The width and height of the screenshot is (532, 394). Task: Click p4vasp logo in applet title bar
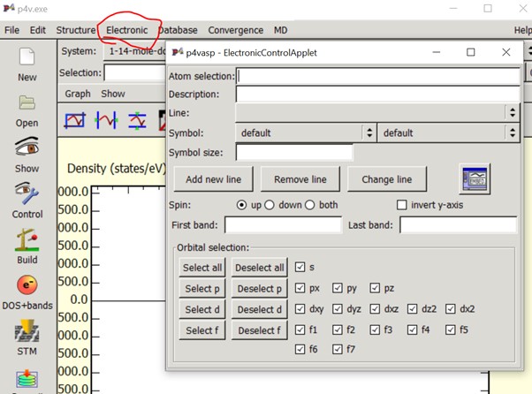tap(178, 52)
